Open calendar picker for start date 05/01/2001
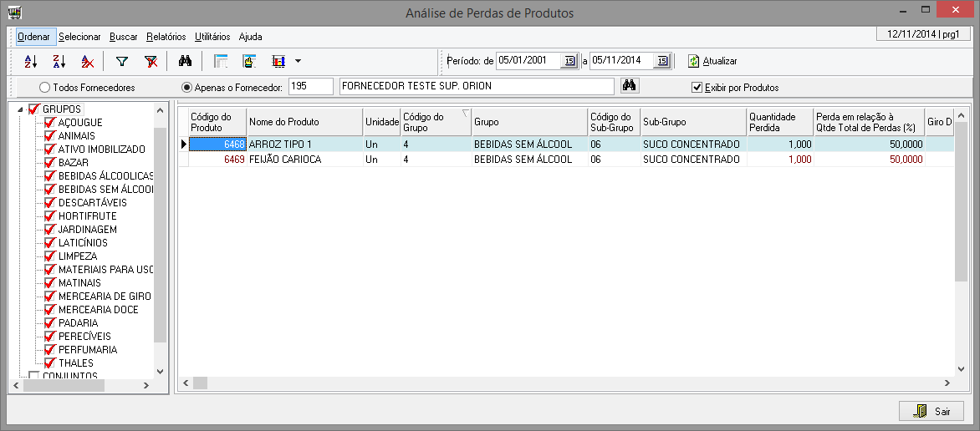980x431 pixels. click(569, 60)
